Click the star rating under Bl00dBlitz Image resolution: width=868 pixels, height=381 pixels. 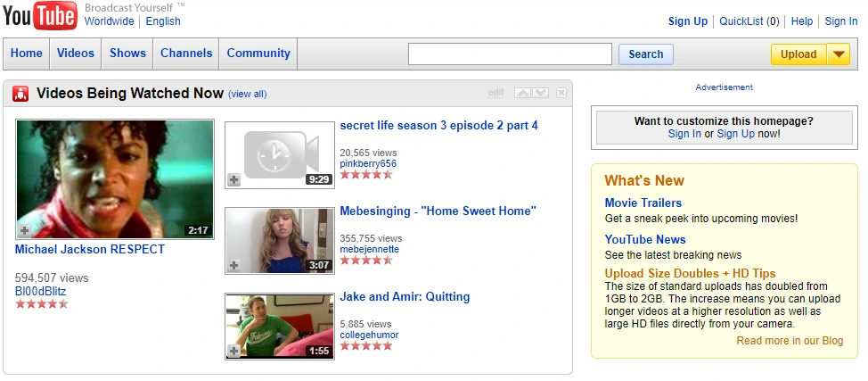click(x=42, y=304)
